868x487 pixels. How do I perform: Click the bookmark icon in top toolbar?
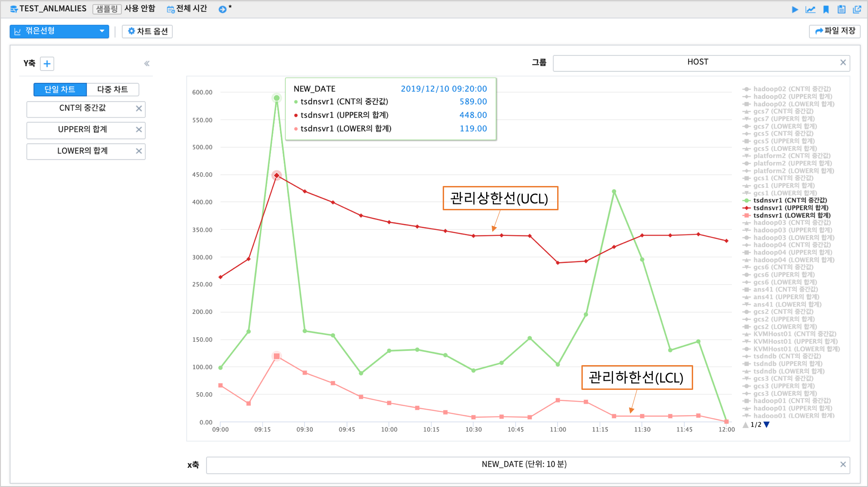click(826, 9)
